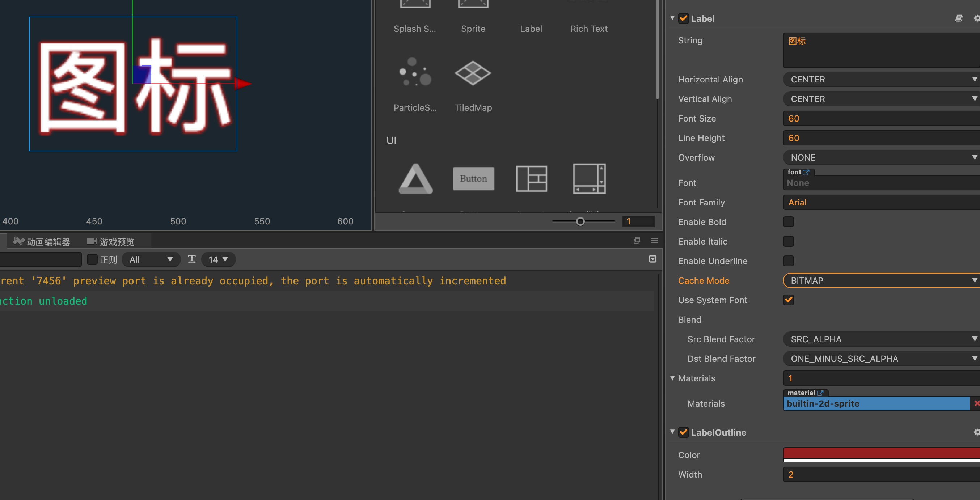Select the Layout node icon
980x500 pixels.
[531, 179]
